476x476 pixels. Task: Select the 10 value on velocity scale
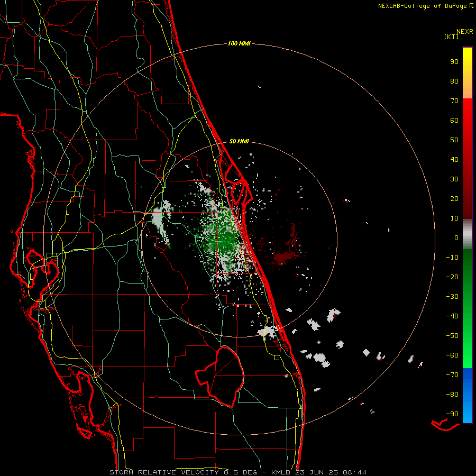click(454, 218)
